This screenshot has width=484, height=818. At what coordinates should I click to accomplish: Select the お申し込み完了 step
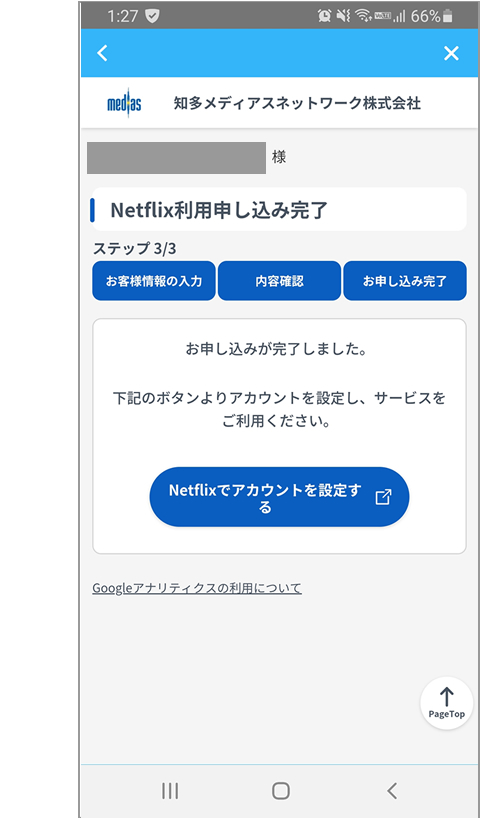405,281
